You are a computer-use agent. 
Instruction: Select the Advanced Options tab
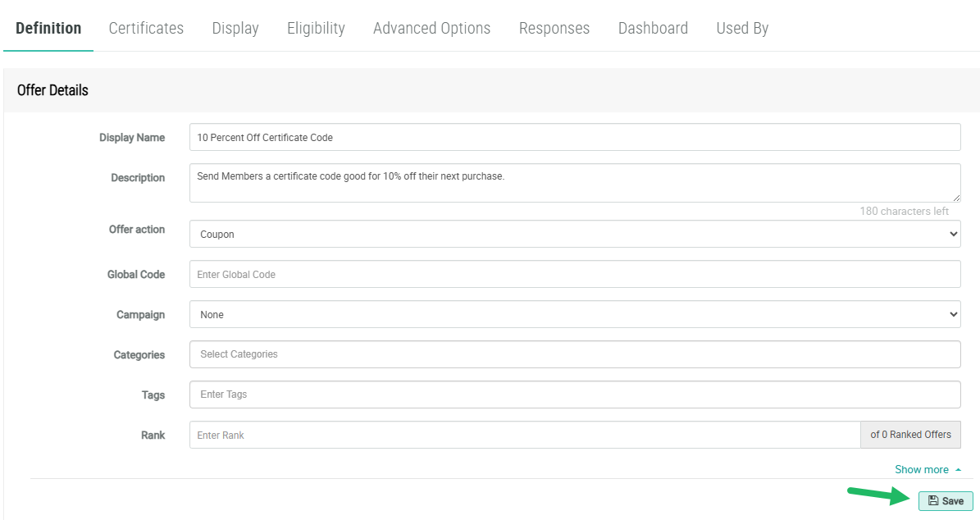(x=431, y=28)
